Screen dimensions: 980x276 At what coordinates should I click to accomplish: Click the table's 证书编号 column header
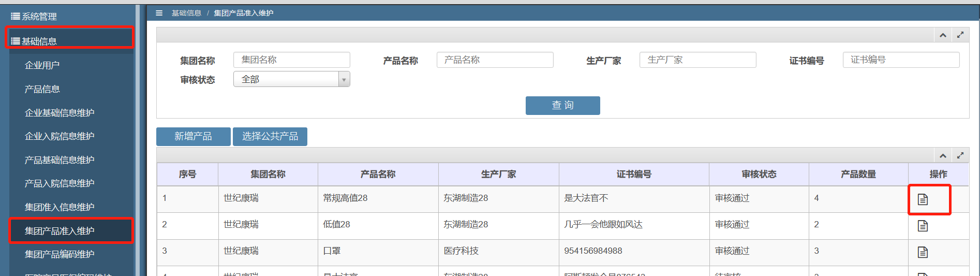coord(634,175)
